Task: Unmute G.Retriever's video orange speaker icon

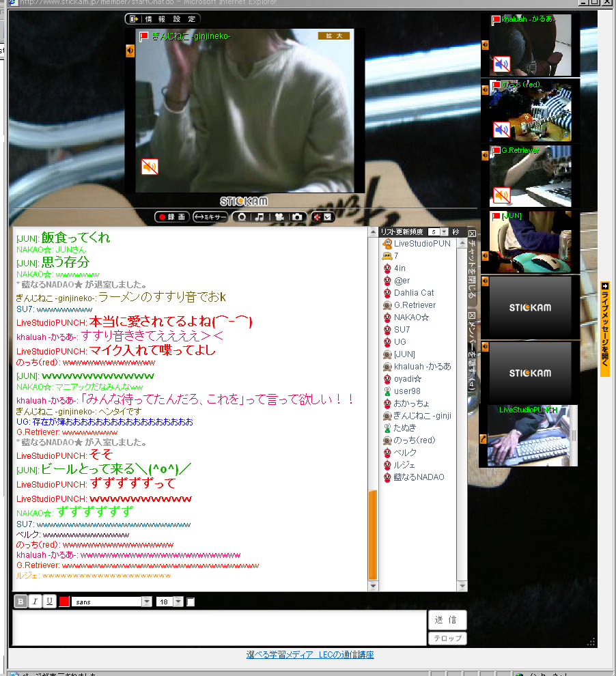Action: [501, 195]
